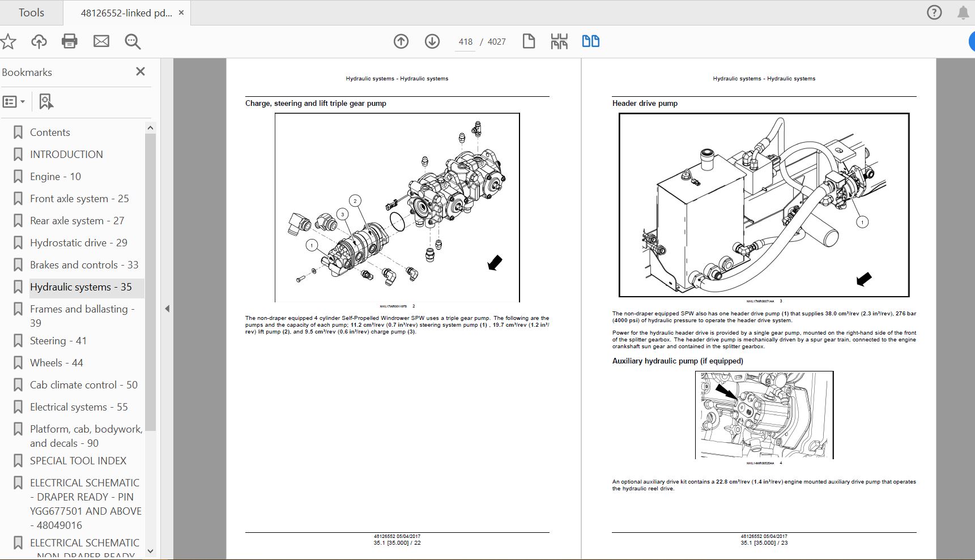Collapse the Bookmarks navigation panel

point(167,309)
